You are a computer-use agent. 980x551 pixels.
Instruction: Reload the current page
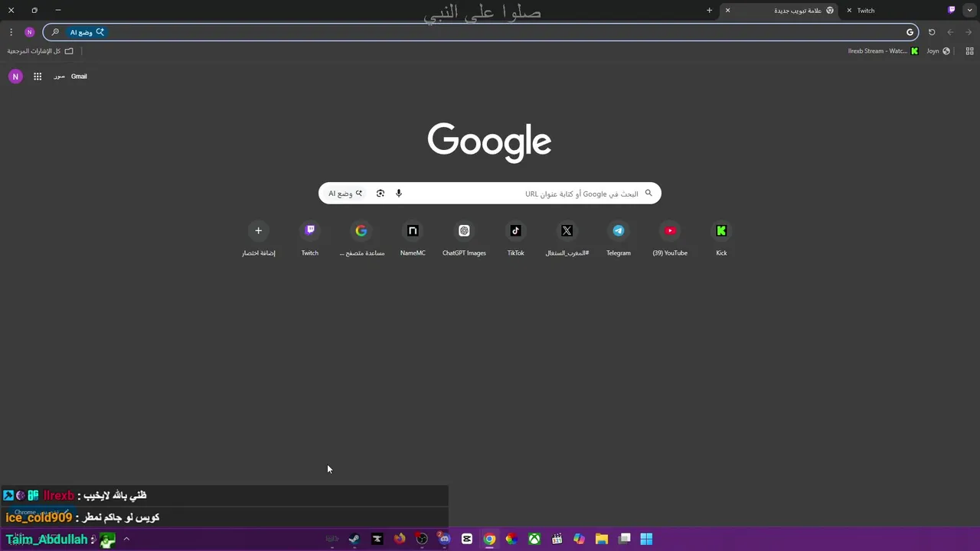pyautogui.click(x=932, y=32)
